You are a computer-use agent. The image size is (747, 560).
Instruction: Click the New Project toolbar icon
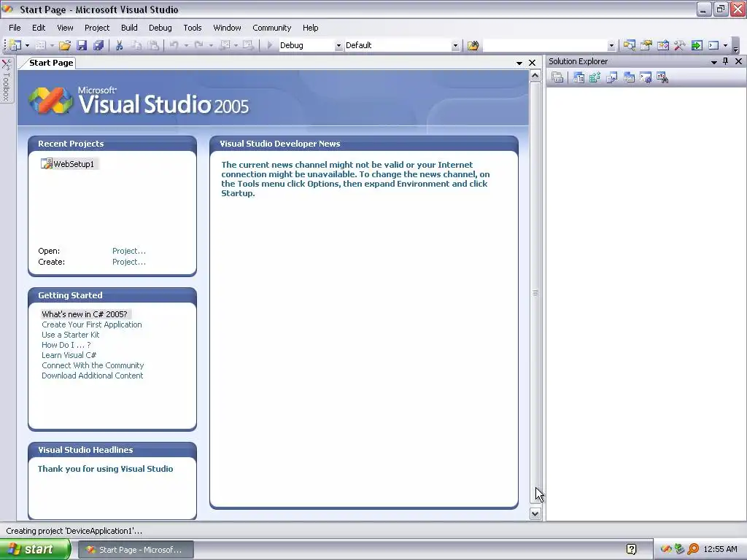[15, 45]
